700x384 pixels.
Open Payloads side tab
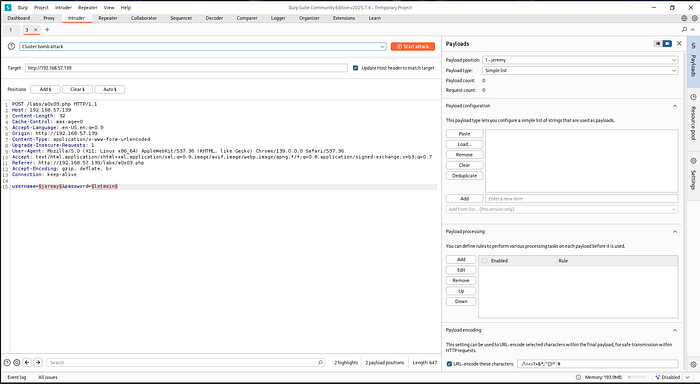pyautogui.click(x=693, y=62)
